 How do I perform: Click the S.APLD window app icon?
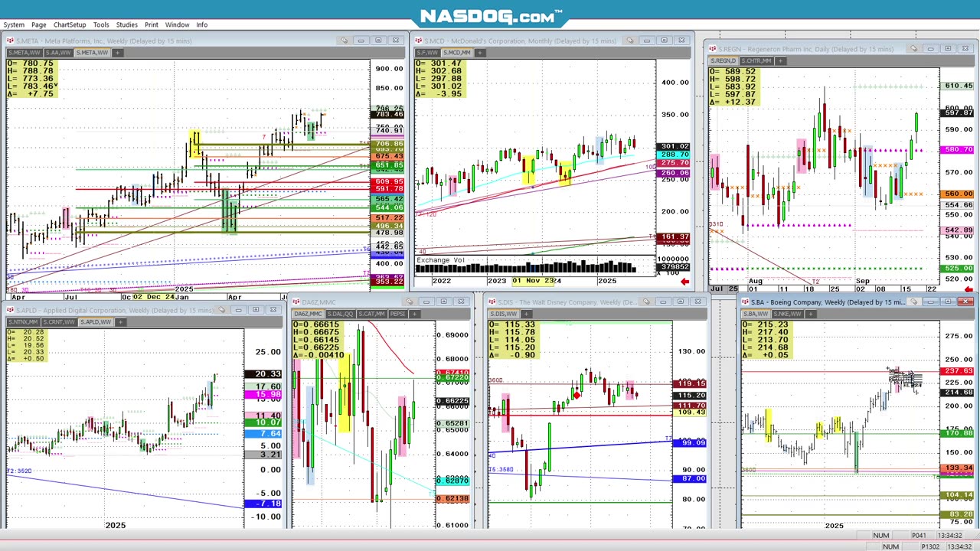pyautogui.click(x=10, y=310)
